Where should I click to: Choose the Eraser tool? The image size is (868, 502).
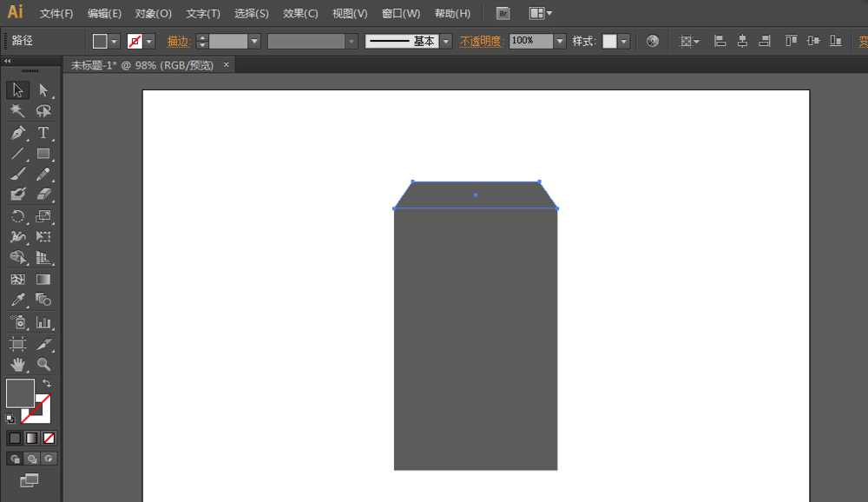[x=43, y=194]
